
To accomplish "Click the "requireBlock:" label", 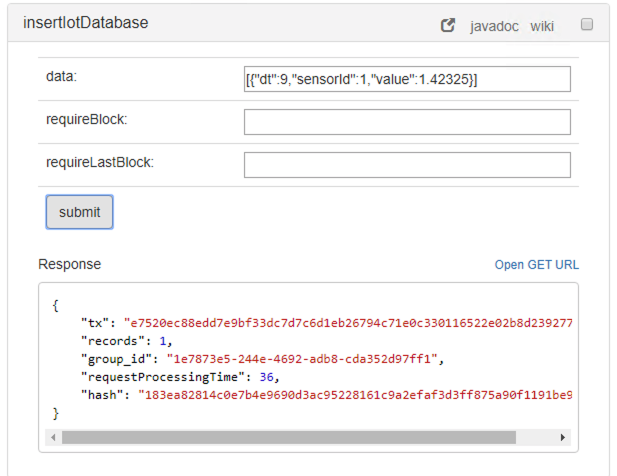I will click(87, 119).
